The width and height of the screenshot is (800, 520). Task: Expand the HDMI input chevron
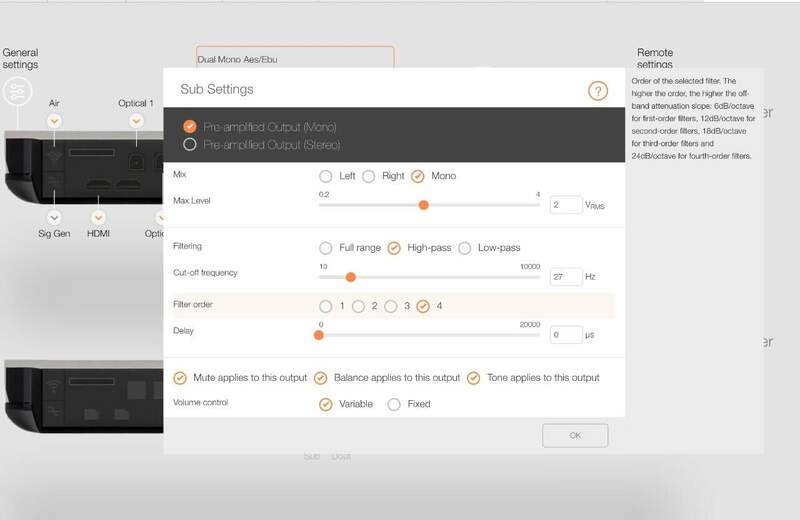[x=97, y=216]
